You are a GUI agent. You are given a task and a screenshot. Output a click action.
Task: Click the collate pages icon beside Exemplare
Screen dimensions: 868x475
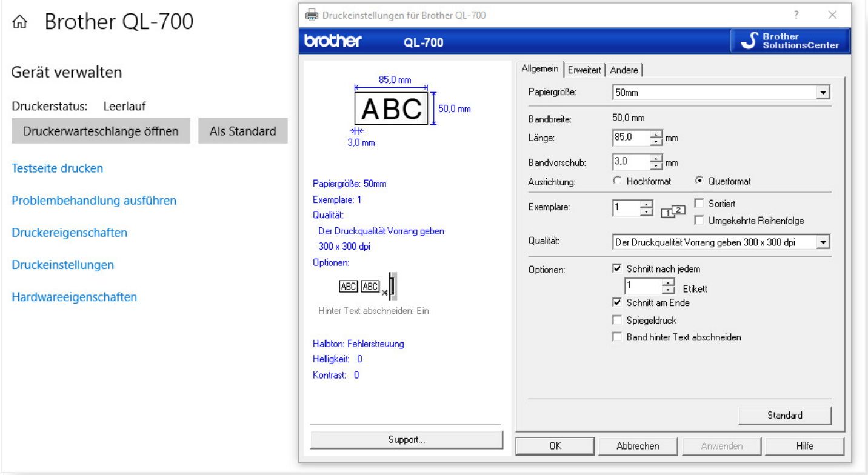click(x=673, y=211)
